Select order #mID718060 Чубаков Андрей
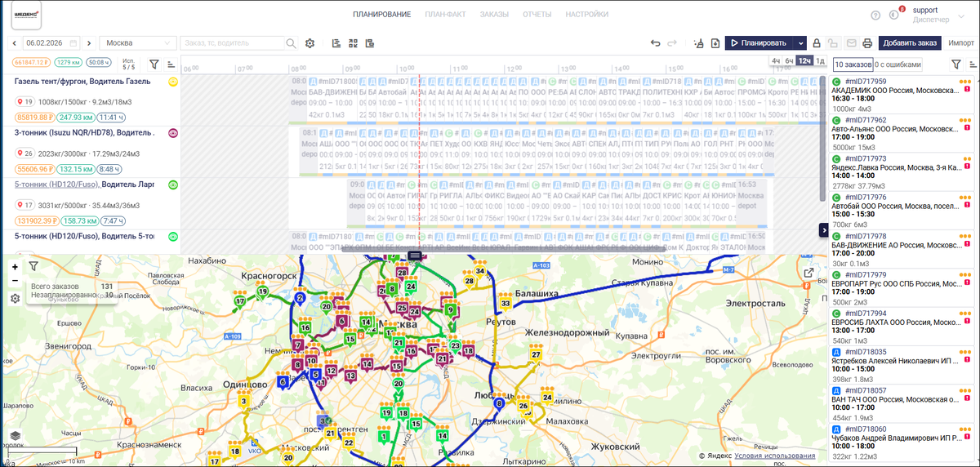This screenshot has height=467, width=980. tap(902, 442)
